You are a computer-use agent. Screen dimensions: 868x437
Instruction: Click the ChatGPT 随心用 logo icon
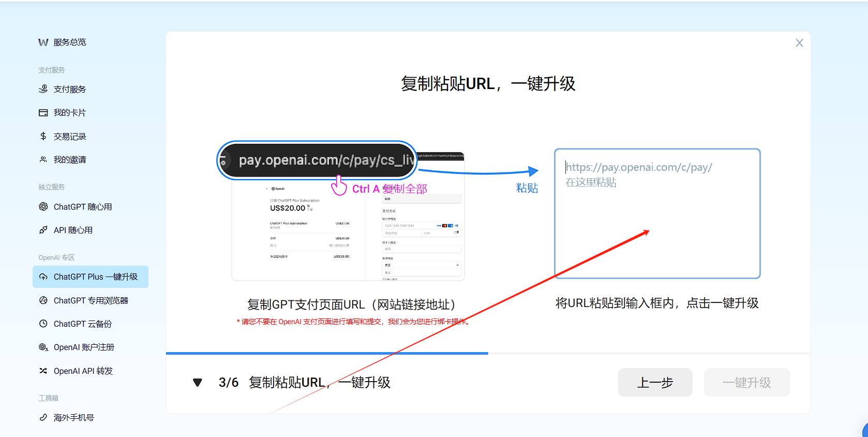(x=43, y=207)
